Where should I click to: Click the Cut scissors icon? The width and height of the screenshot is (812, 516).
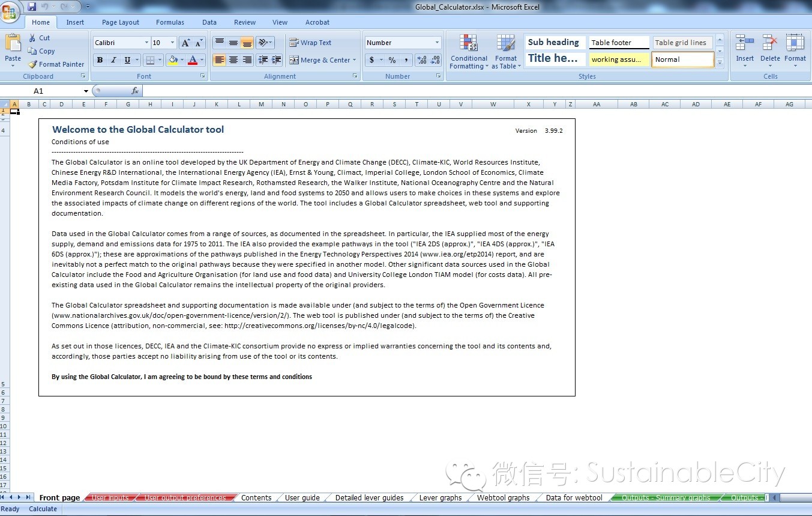[x=32, y=38]
